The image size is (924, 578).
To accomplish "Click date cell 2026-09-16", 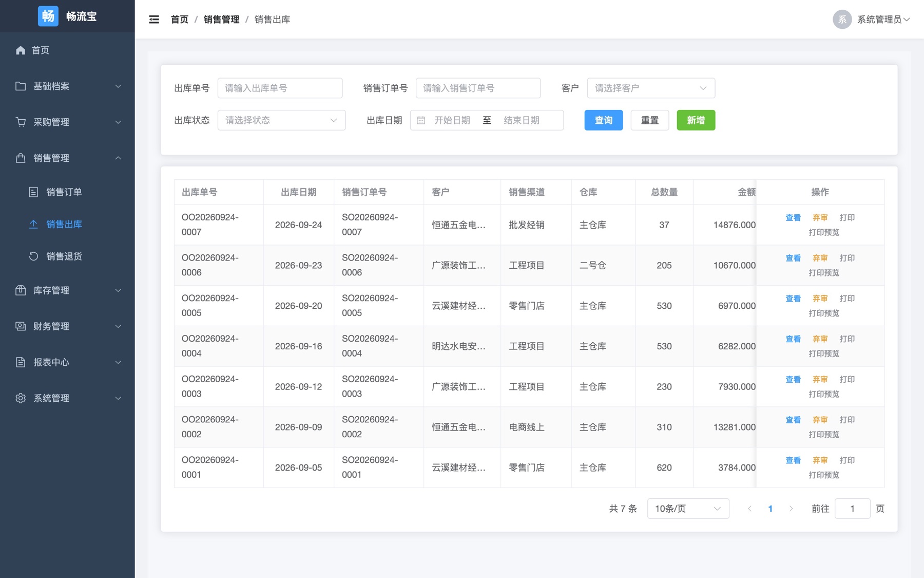I will (298, 346).
